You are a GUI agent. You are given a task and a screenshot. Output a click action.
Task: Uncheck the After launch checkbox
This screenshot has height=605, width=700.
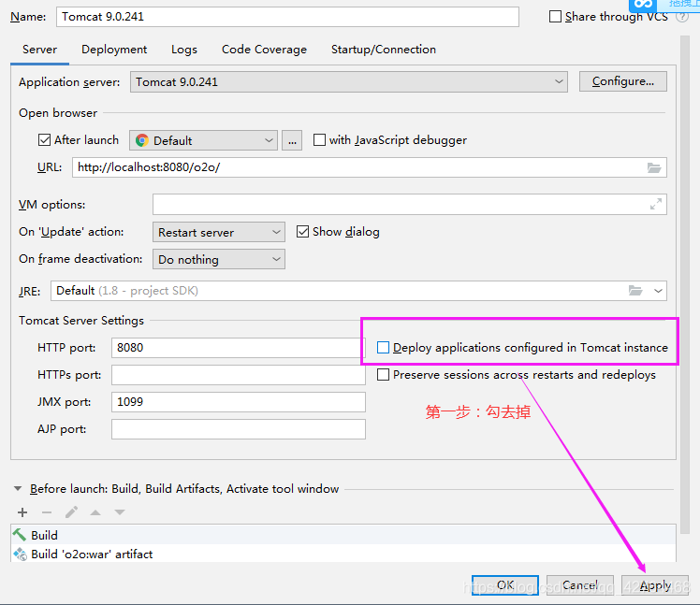click(44, 140)
